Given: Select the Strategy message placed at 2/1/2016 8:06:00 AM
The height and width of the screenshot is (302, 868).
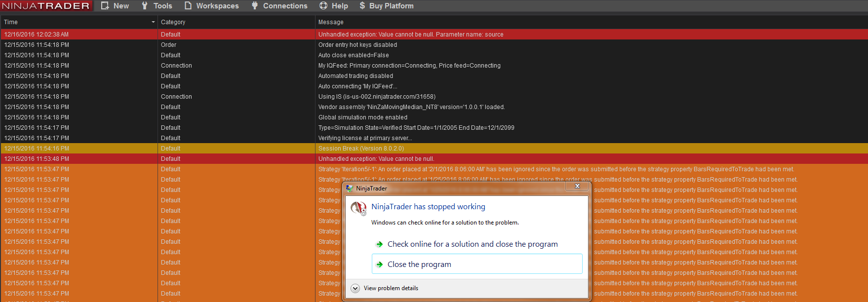Looking at the screenshot, I should 556,169.
